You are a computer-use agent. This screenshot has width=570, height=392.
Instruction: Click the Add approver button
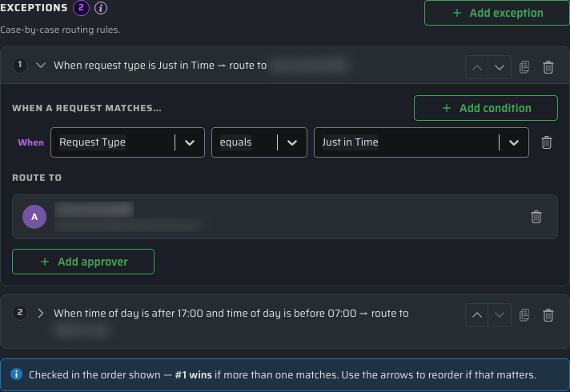tap(83, 262)
